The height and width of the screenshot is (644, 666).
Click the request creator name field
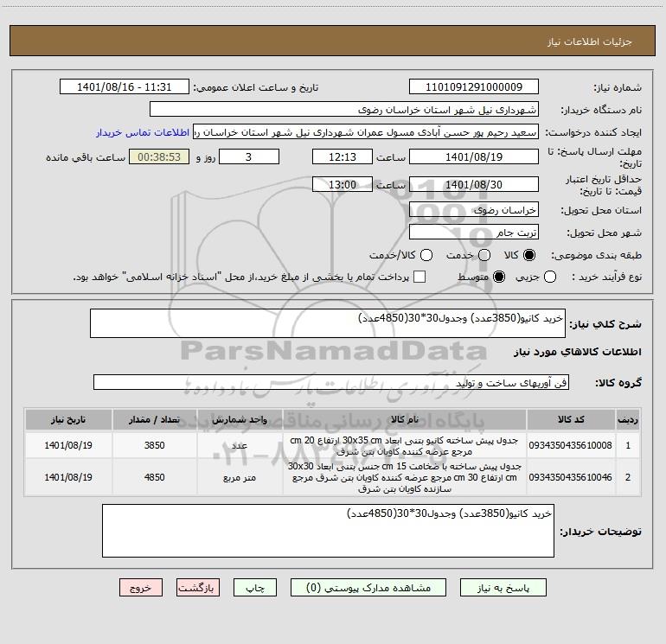[366, 131]
